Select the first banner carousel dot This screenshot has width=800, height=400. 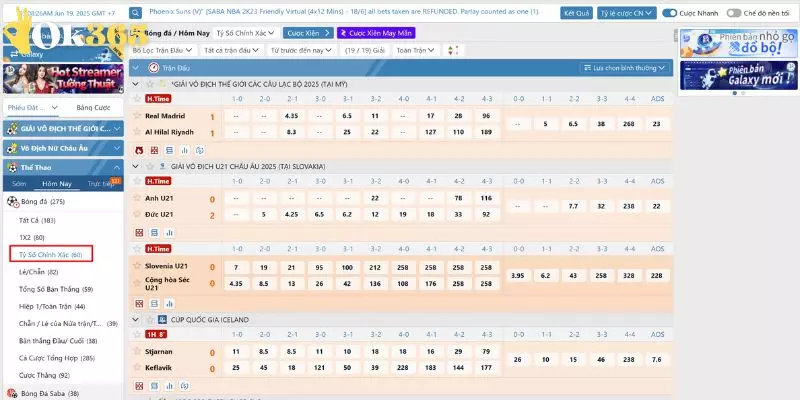[x=735, y=93]
